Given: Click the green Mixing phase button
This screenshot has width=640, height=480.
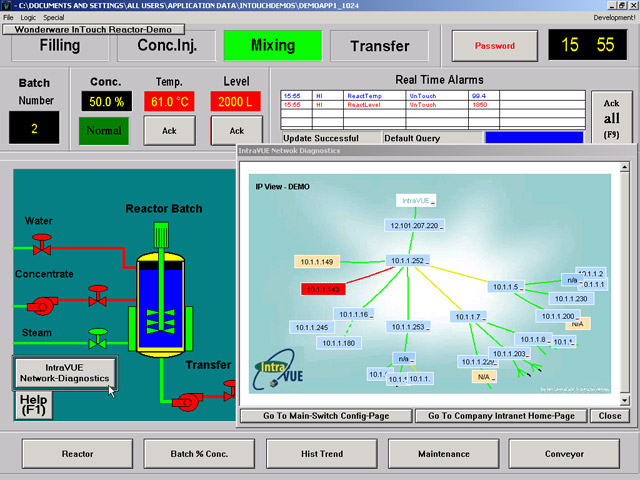Looking at the screenshot, I should tap(273, 45).
